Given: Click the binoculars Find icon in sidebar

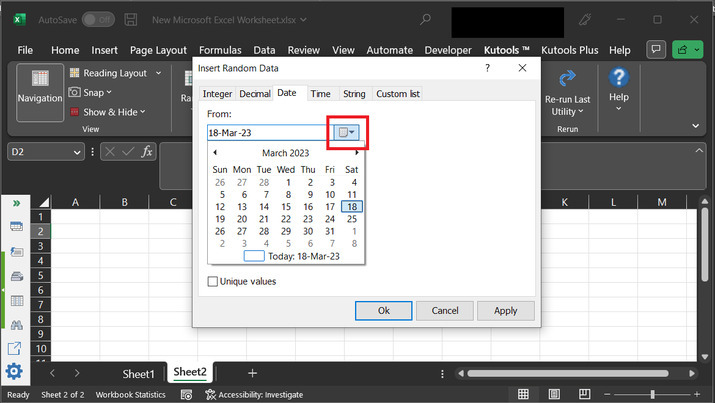Looking at the screenshot, I should click(16, 324).
